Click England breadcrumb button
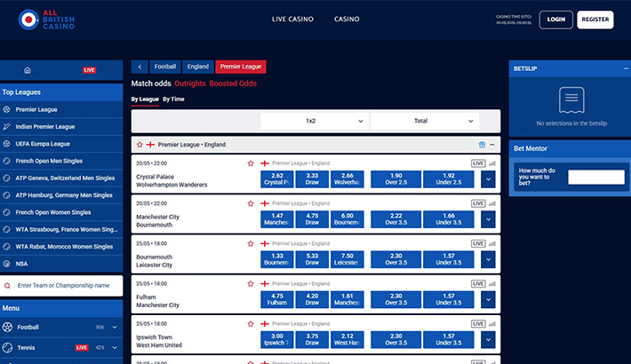Screen dimensions: 631x364 (x=198, y=67)
